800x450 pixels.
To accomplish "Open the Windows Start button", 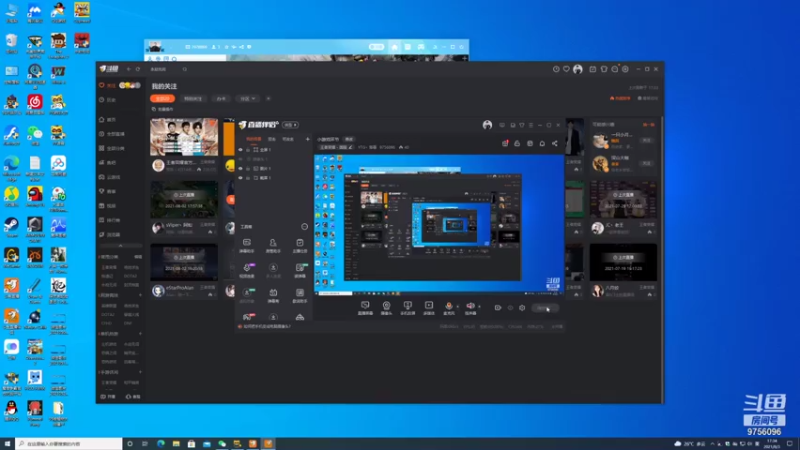I will point(7,443).
